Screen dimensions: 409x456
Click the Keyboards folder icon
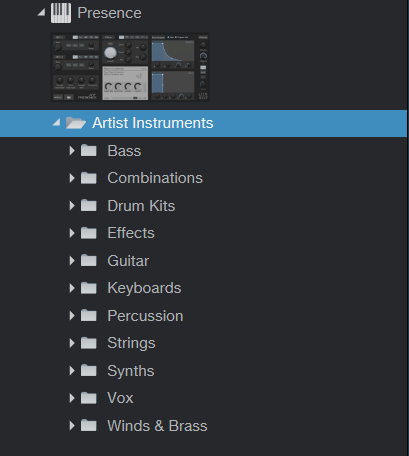point(89,288)
